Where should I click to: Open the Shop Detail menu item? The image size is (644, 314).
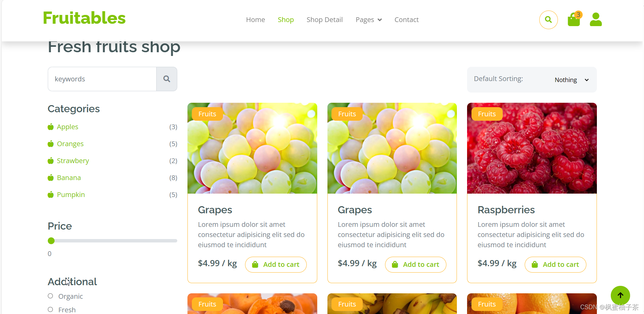[x=324, y=20]
